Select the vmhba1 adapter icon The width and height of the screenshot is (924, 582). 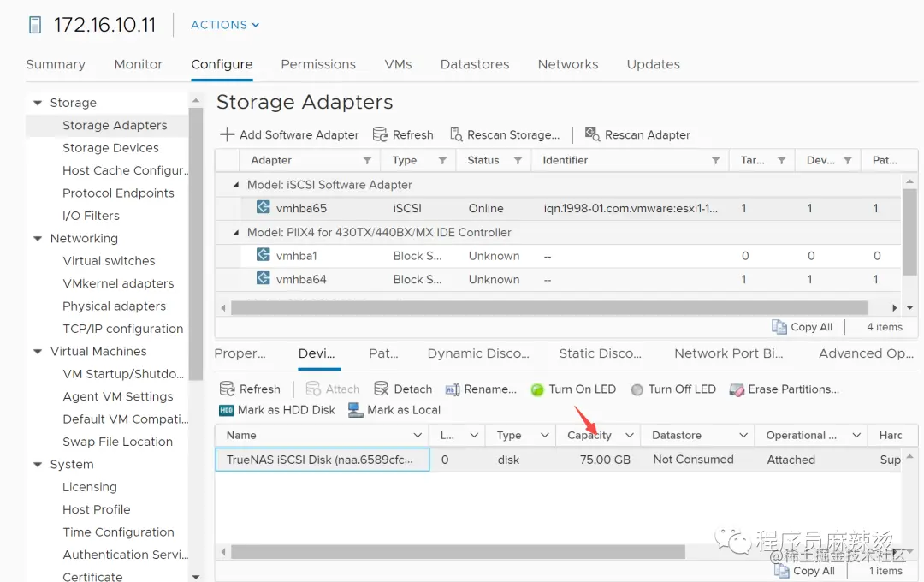click(263, 255)
